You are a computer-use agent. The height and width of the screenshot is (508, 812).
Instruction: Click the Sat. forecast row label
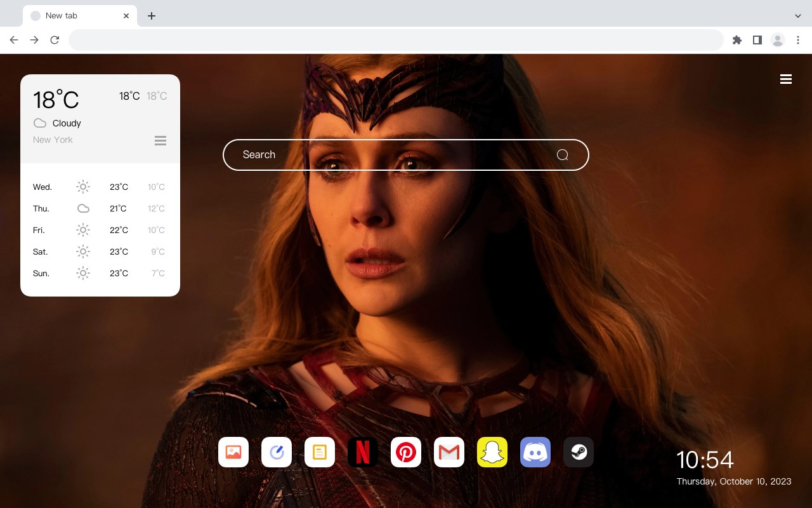[x=41, y=251]
